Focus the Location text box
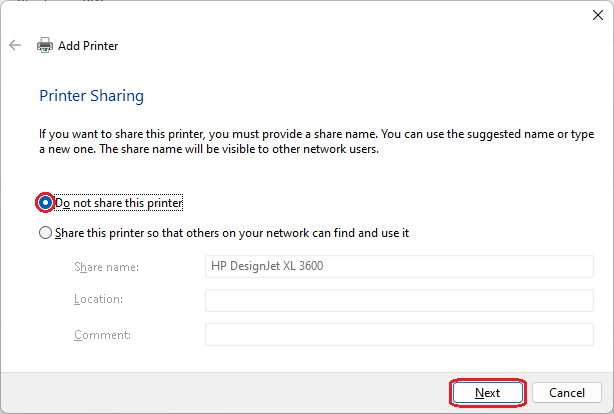 (x=399, y=300)
